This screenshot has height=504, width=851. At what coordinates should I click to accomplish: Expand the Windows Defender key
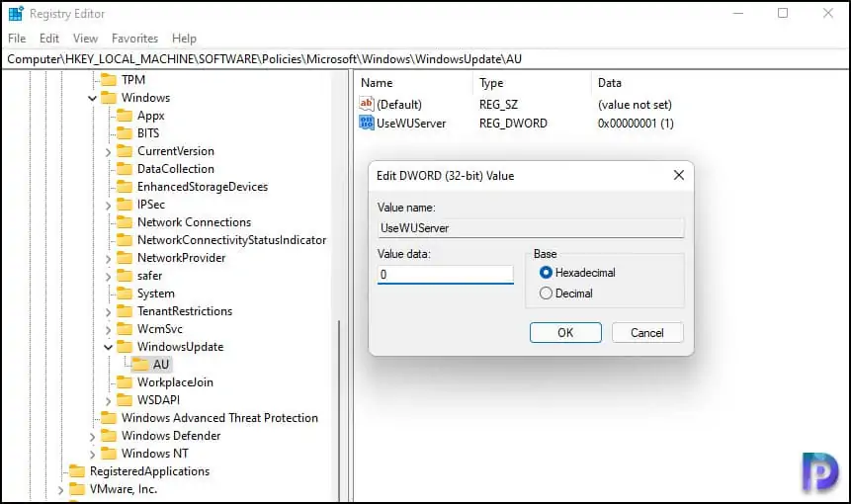click(92, 437)
